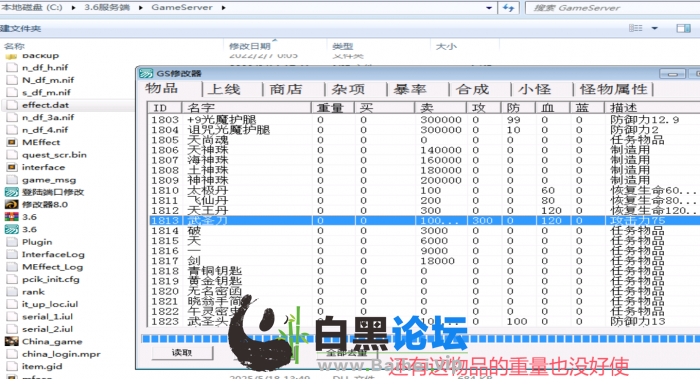The height and width of the screenshot is (379, 700).
Task: Click the Plugin file icon
Action: click(x=12, y=242)
